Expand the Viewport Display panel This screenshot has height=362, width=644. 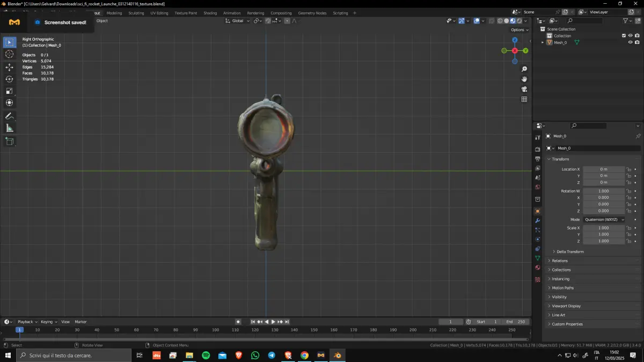[549, 306]
